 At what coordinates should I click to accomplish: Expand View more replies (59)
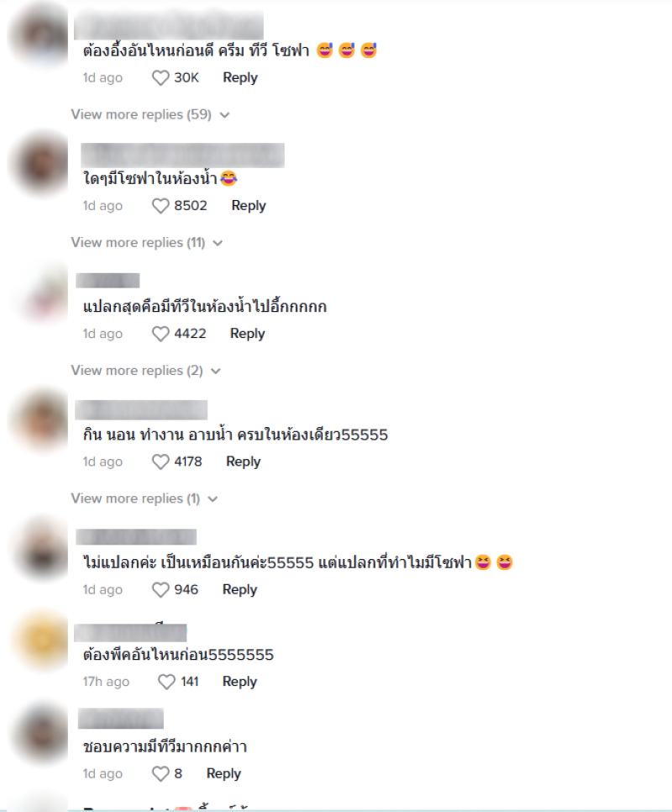(150, 114)
